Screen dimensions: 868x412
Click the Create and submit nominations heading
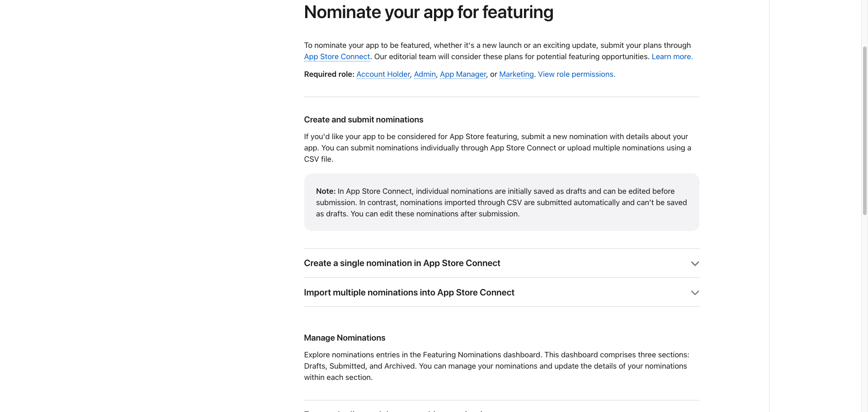pos(363,120)
